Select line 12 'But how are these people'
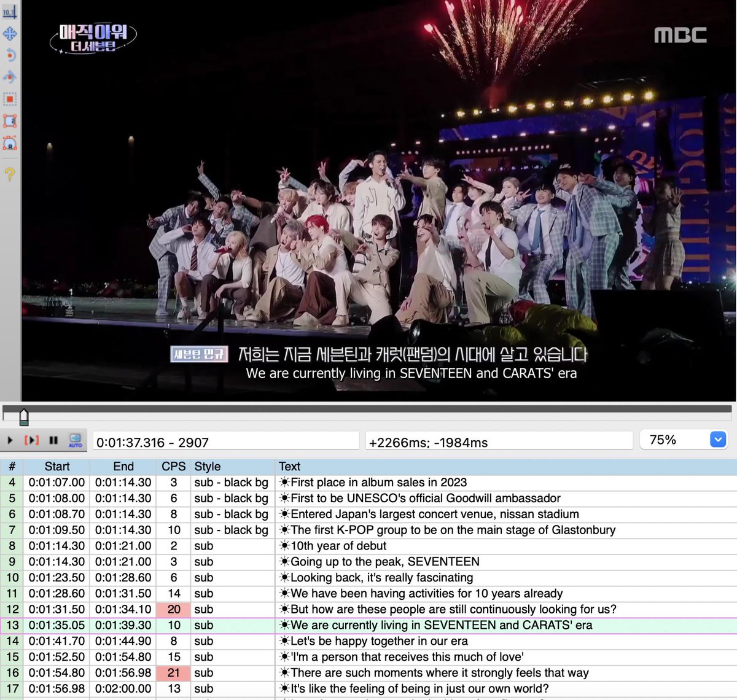The image size is (737, 700). (x=368, y=610)
